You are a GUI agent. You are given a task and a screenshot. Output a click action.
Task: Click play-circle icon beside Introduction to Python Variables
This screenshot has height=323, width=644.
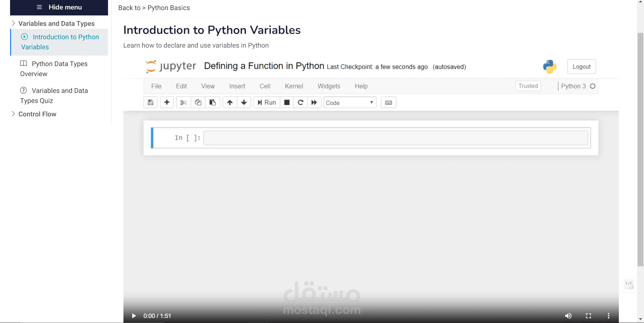pyautogui.click(x=24, y=37)
